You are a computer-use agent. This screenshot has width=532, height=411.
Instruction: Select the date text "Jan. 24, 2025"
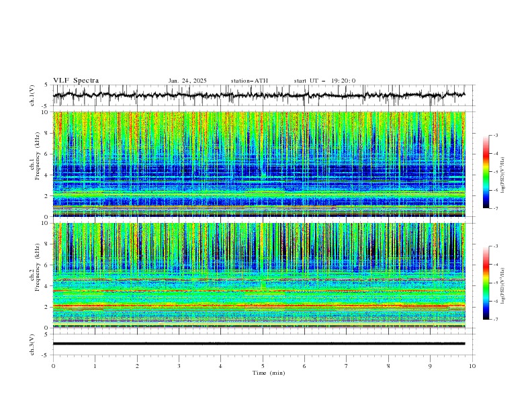coord(187,81)
